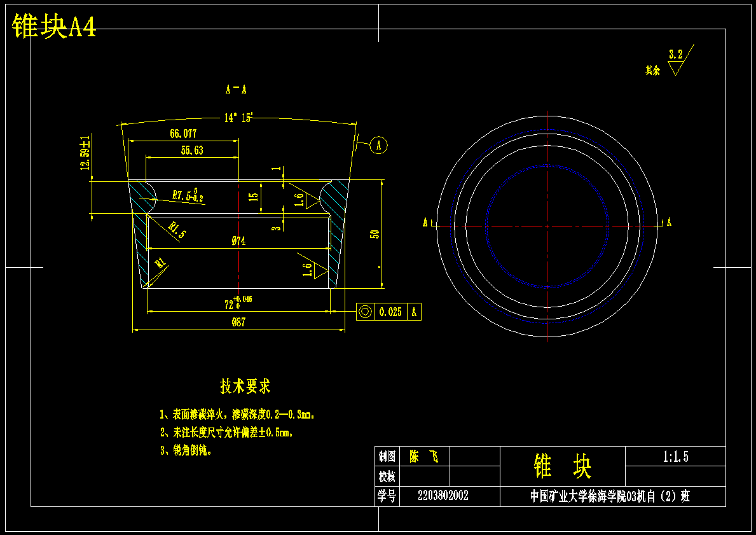This screenshot has width=756, height=535.
Task: Select the dimension value "66.077"
Action: (183, 134)
